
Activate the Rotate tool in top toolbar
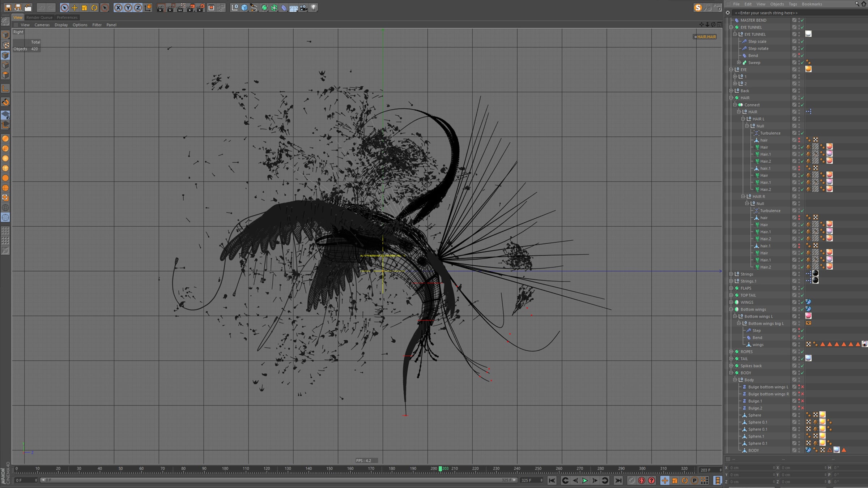[x=94, y=8]
